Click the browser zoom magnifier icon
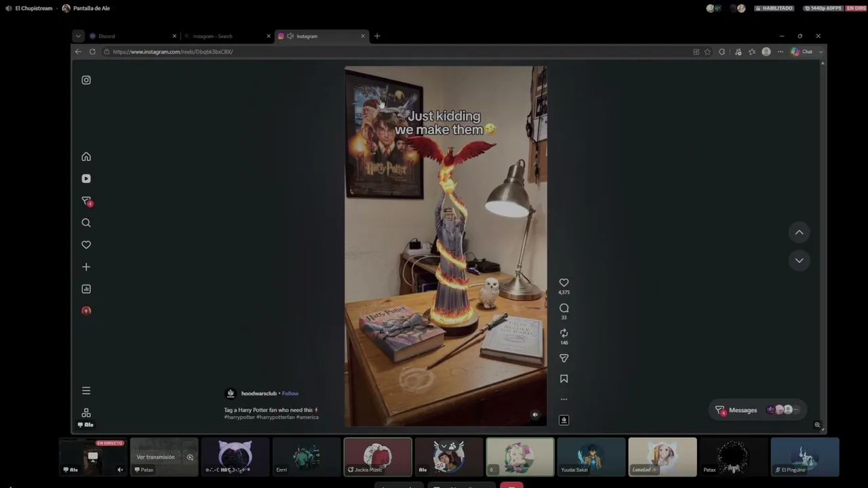Viewport: 868px width, 488px height. 817,425
